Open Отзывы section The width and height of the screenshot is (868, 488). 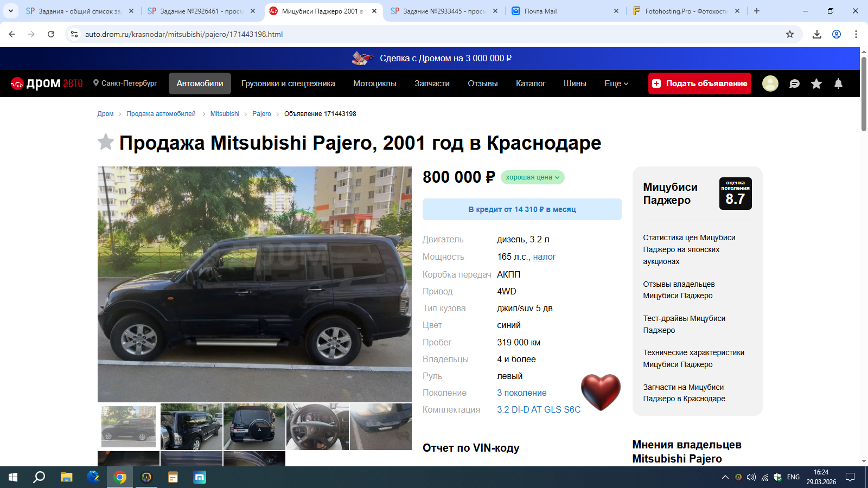point(483,84)
